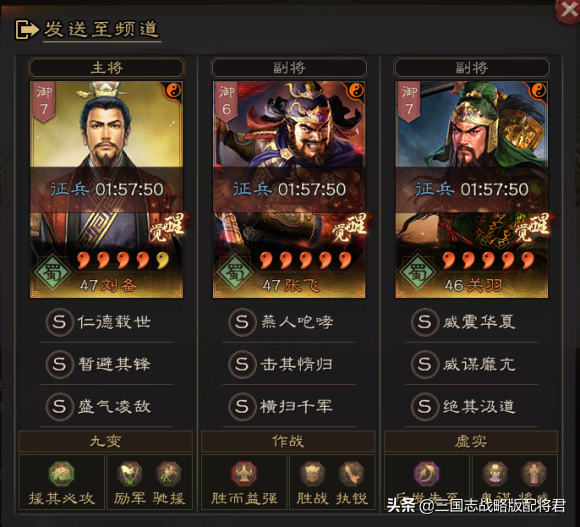Open the 张飞 vice general card

[x=289, y=189]
